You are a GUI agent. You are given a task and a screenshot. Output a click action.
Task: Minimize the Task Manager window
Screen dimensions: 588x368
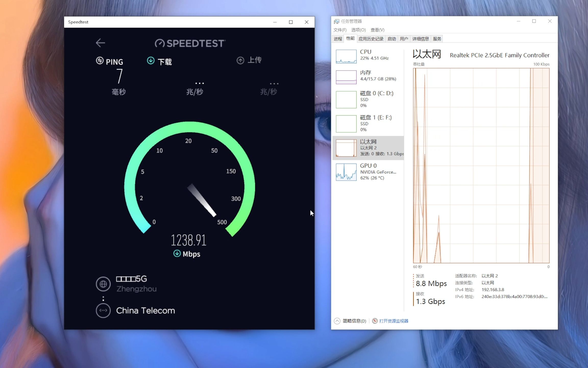518,21
